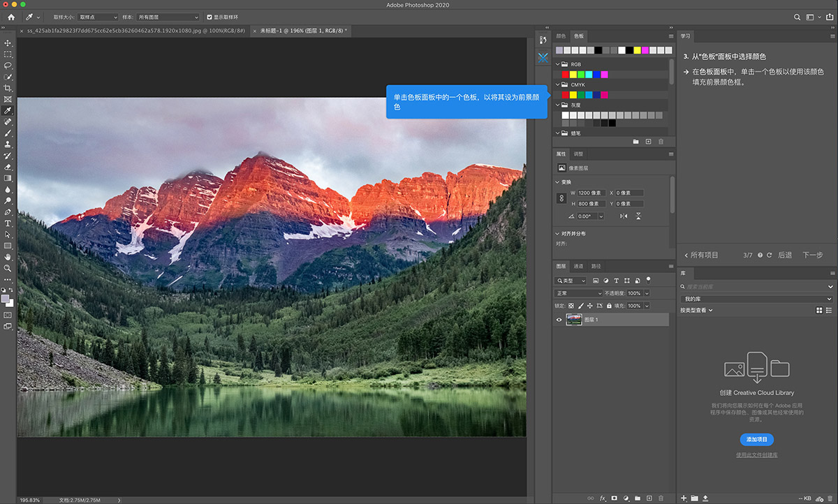Select the History Brush tool

click(8, 156)
